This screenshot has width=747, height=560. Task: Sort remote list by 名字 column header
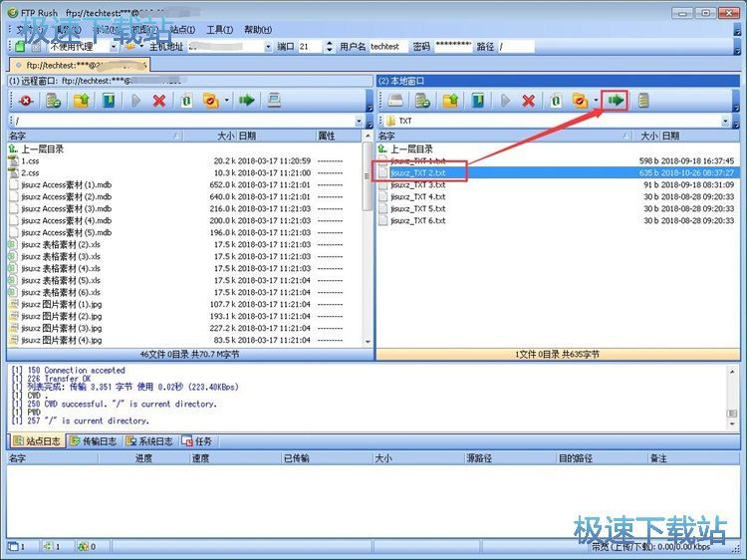coord(95,136)
